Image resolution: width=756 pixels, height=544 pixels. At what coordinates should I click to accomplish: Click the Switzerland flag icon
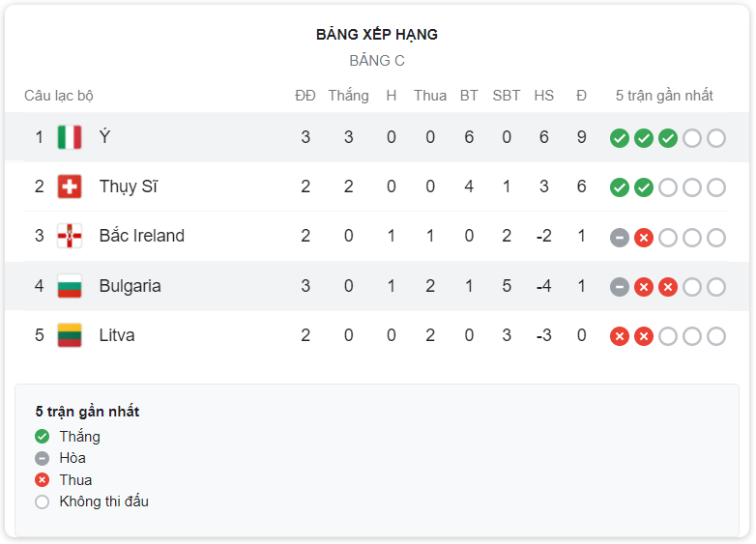[70, 186]
